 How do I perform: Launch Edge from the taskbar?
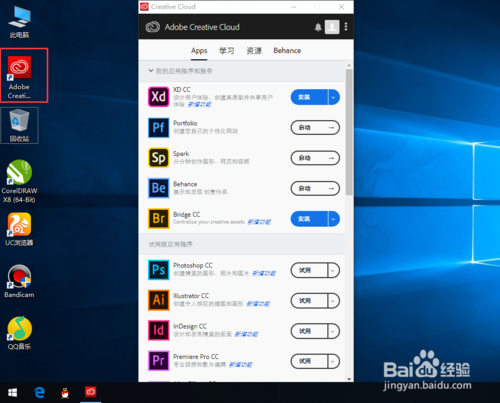[39, 392]
